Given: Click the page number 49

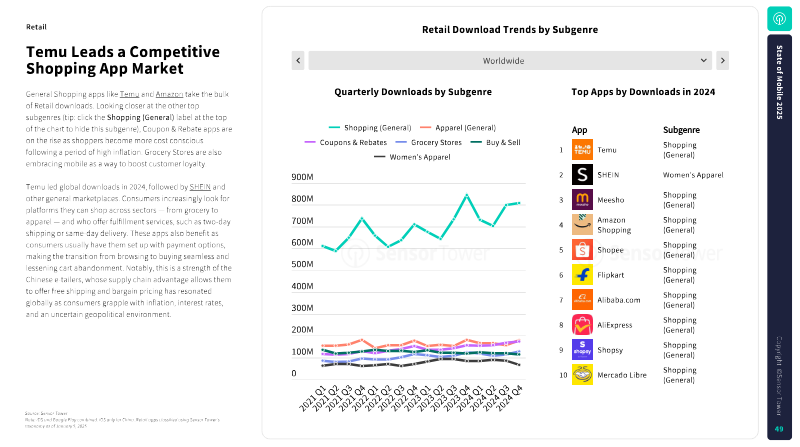Looking at the screenshot, I should (x=779, y=429).
